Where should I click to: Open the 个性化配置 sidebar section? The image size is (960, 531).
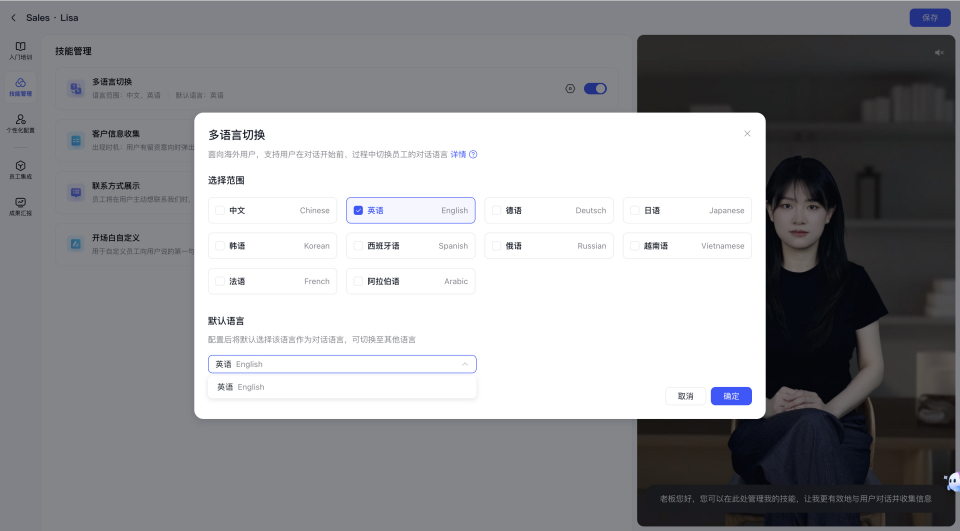(20, 124)
